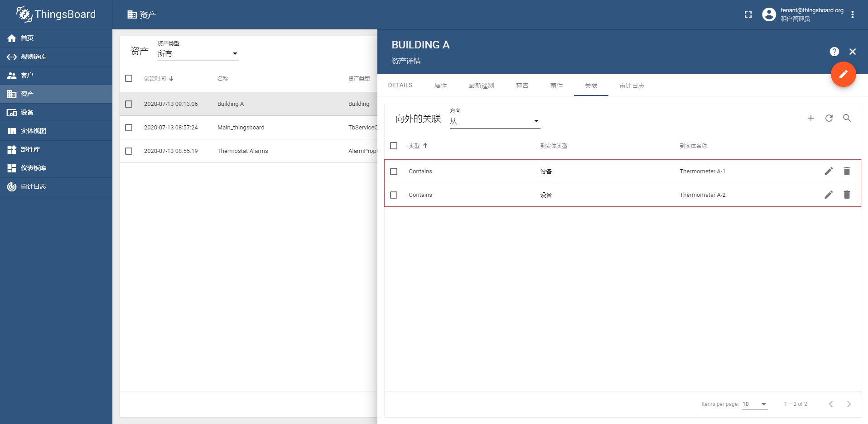Image resolution: width=868 pixels, height=424 pixels.
Task: Check the select-all relations checkbox
Action: point(394,146)
